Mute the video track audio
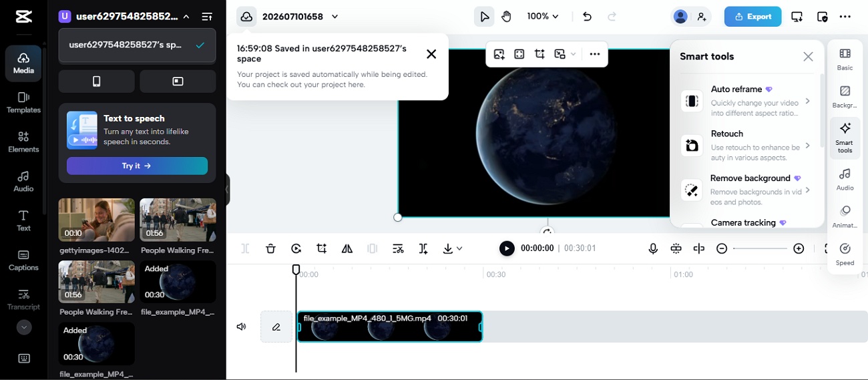Viewport: 868px width, 380px height. tap(242, 327)
